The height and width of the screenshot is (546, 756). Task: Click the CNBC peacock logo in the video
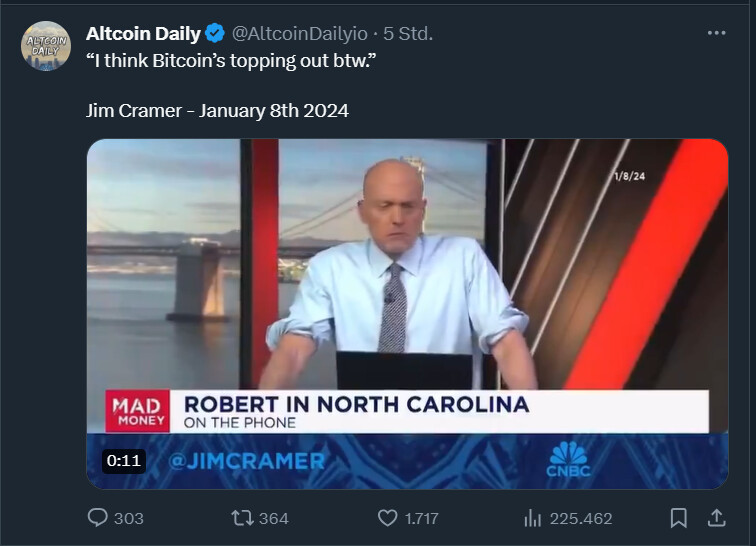tap(569, 459)
